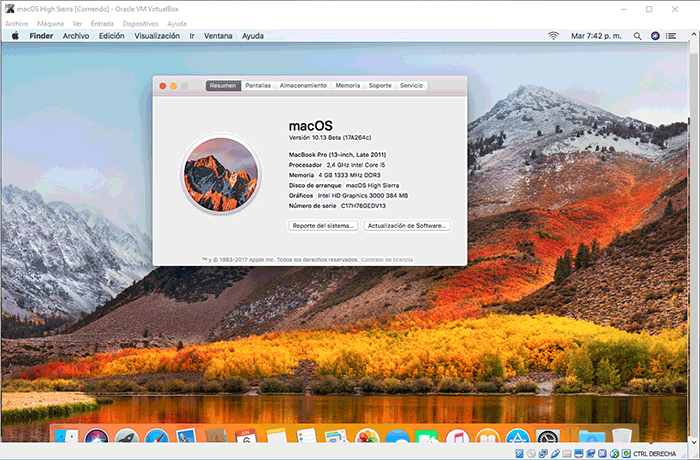The image size is (700, 460).
Task: Open Finder from the Dock
Action: pyautogui.click(x=67, y=436)
